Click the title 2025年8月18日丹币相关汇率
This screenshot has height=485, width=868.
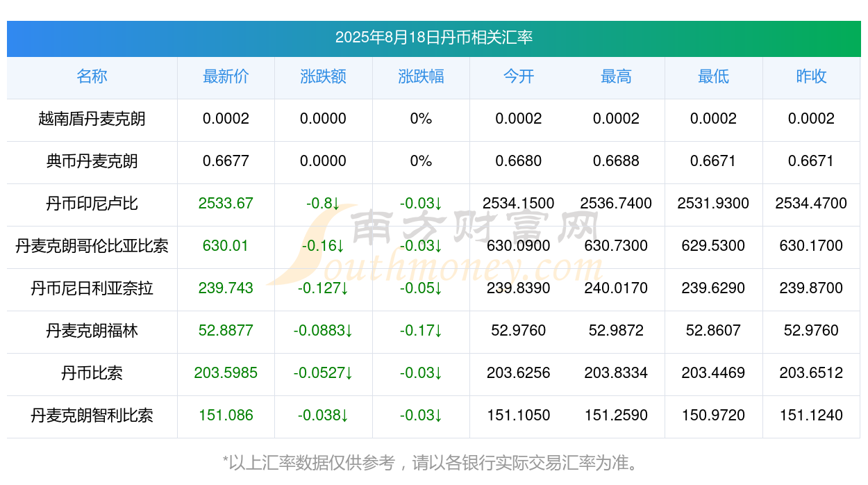(434, 38)
